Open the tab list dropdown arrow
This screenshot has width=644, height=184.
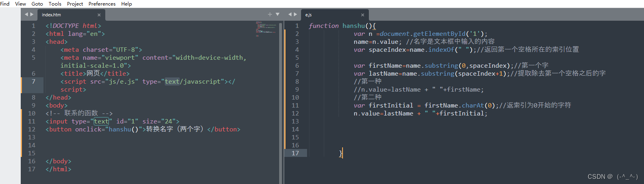click(x=278, y=14)
